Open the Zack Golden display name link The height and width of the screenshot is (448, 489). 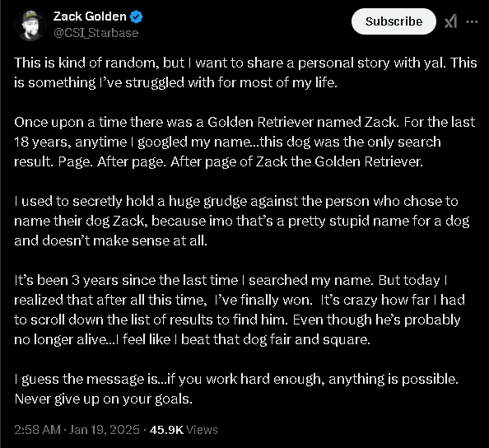pos(90,16)
